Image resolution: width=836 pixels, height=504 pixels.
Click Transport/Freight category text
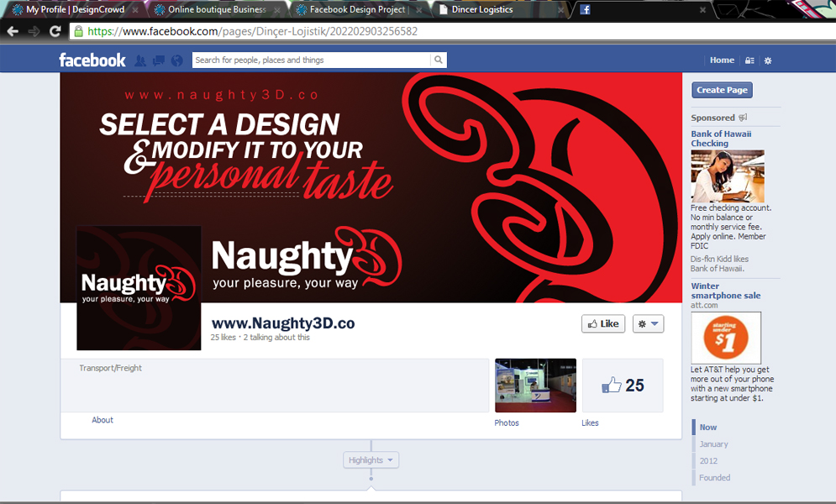110,368
